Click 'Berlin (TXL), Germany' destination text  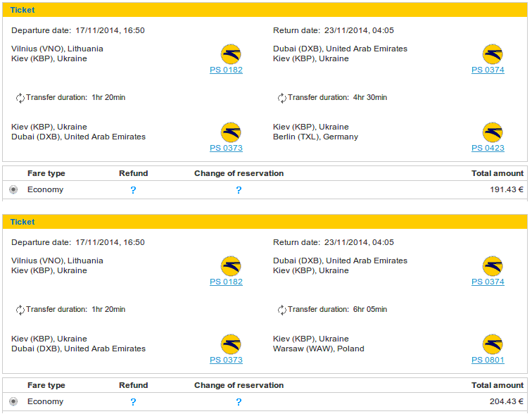[315, 137]
